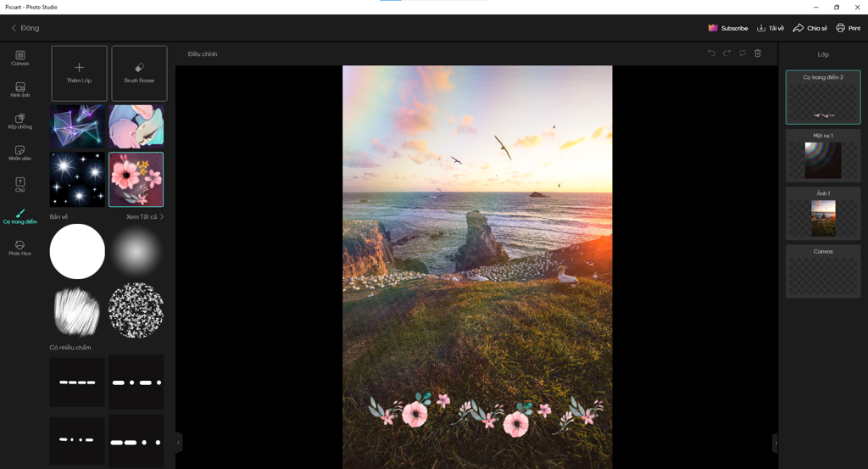The height and width of the screenshot is (469, 868).
Task: Select the Cọ trang điểm 2 layer
Action: (x=823, y=97)
